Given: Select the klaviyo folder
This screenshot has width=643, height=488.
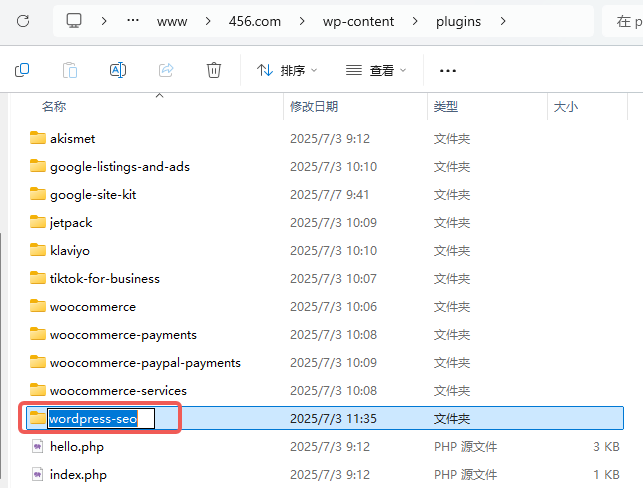Looking at the screenshot, I should tap(70, 251).
